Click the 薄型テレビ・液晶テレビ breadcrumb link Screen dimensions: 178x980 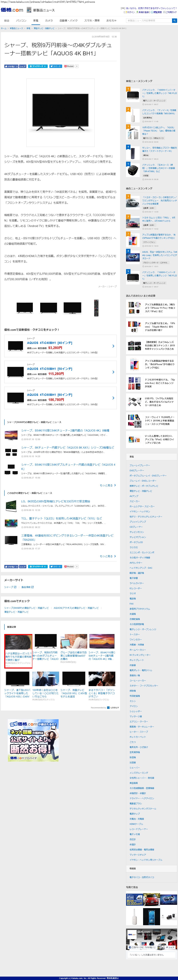tap(44, 28)
